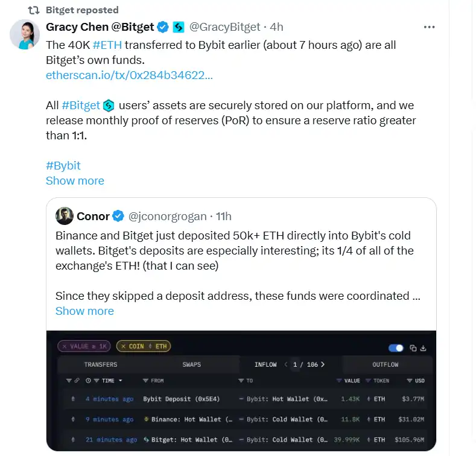Click Conor's profile avatar in quoted post
The width and height of the screenshot is (476, 456).
point(65,216)
